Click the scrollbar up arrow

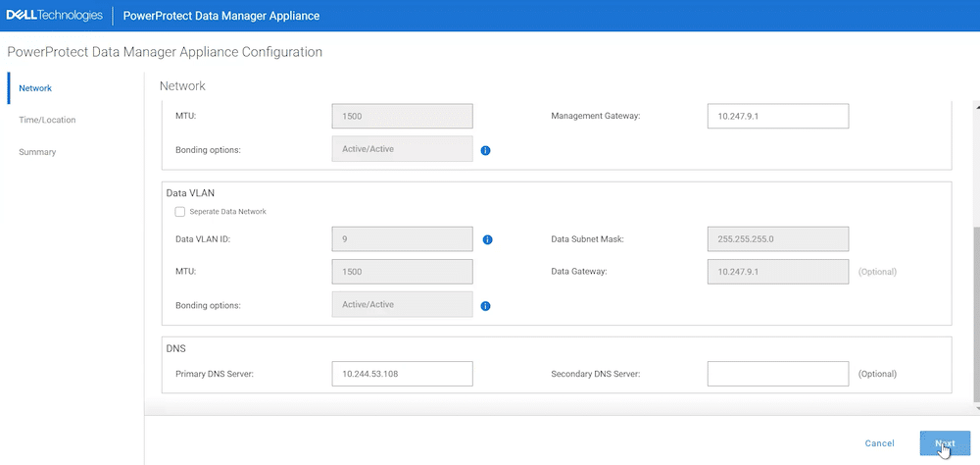click(x=977, y=106)
